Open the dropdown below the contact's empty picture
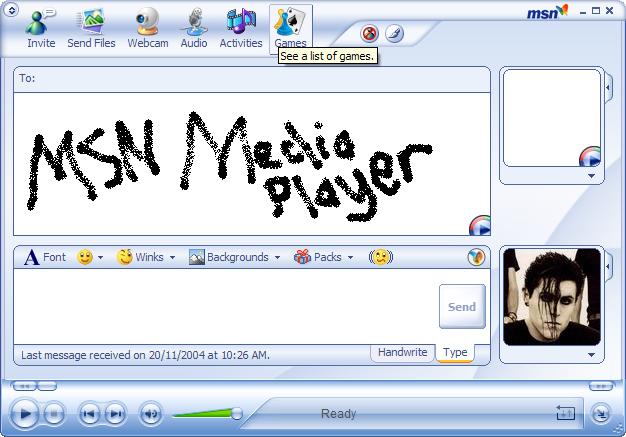 point(591,176)
